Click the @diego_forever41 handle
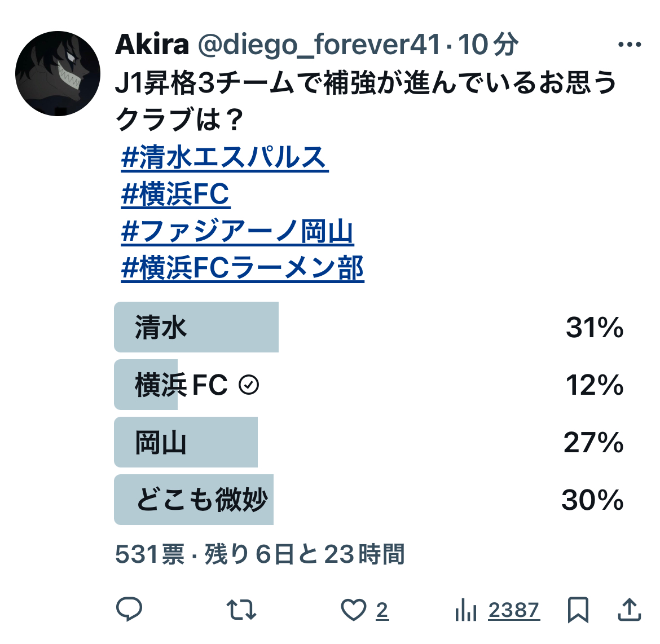The image size is (660, 644). point(319,45)
